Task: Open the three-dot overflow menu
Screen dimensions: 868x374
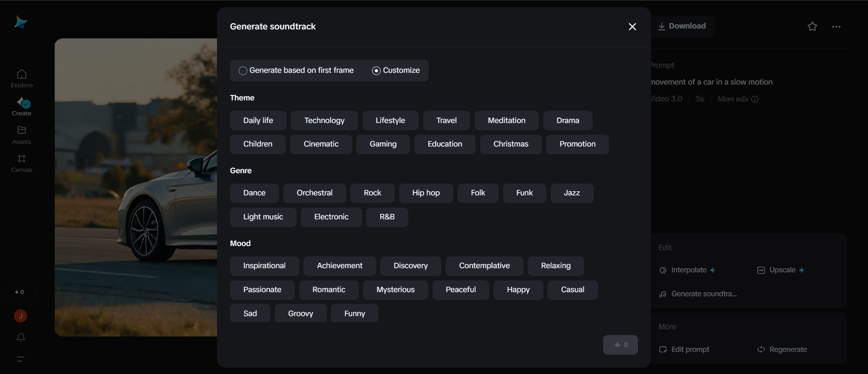Action: pyautogui.click(x=836, y=26)
